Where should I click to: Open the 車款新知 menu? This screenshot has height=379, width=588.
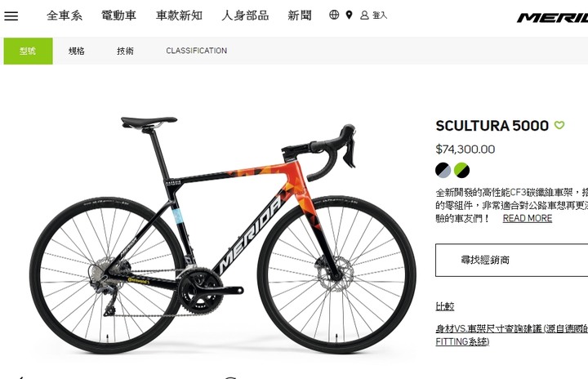click(x=179, y=16)
